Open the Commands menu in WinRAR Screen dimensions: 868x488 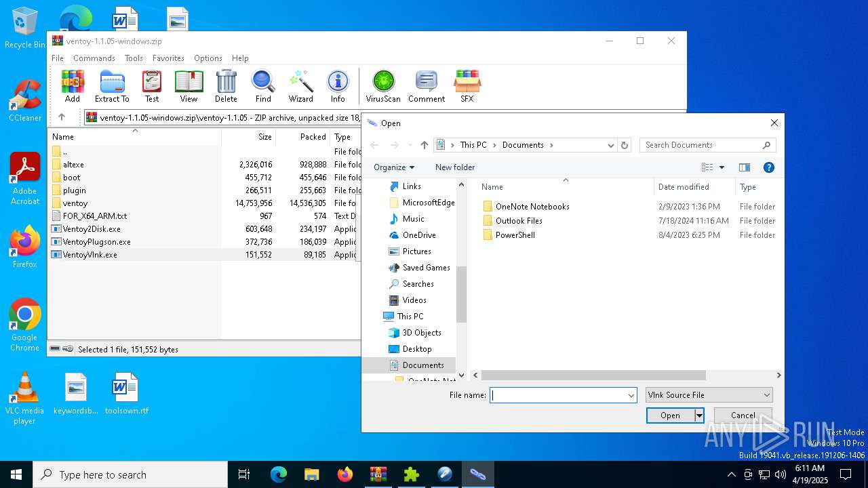pyautogui.click(x=94, y=58)
